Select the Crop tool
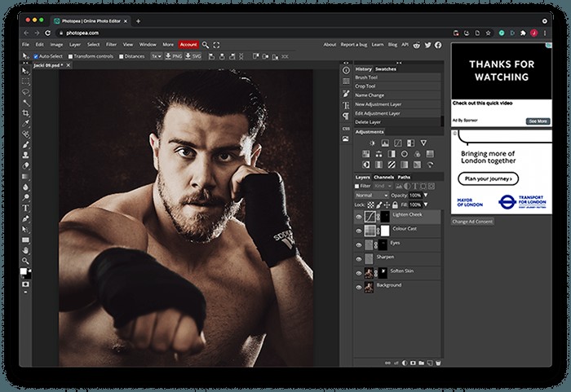 25,112
